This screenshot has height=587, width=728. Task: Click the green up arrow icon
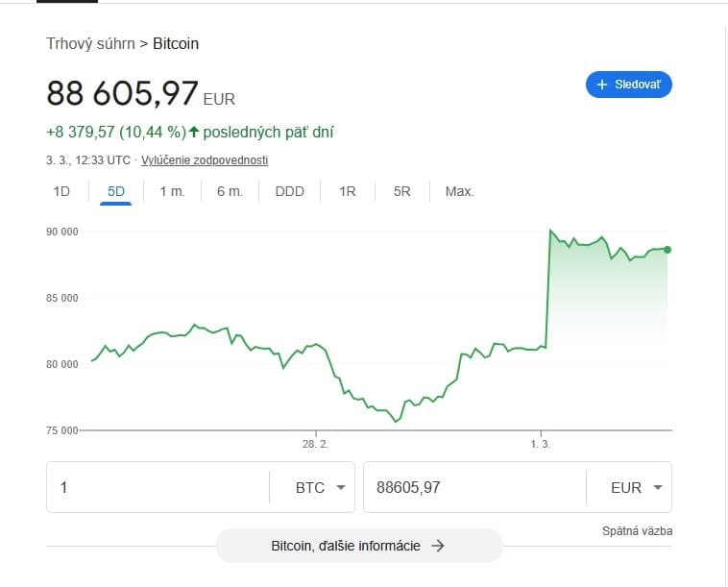point(193,132)
